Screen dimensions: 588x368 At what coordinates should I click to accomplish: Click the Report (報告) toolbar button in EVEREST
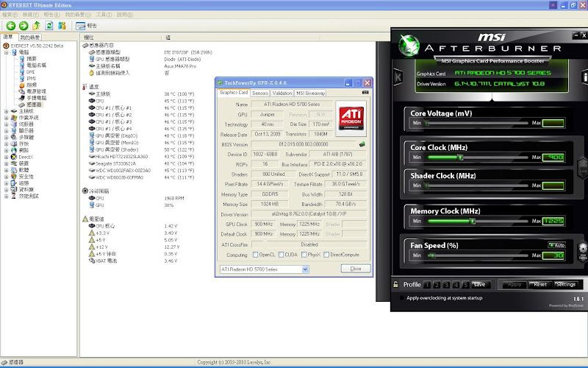[x=86, y=26]
